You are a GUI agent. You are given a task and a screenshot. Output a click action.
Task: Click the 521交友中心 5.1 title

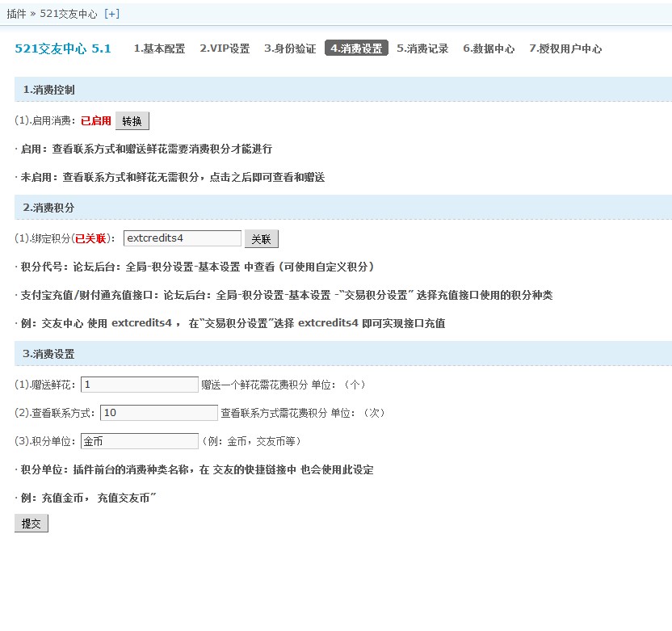tap(63, 48)
